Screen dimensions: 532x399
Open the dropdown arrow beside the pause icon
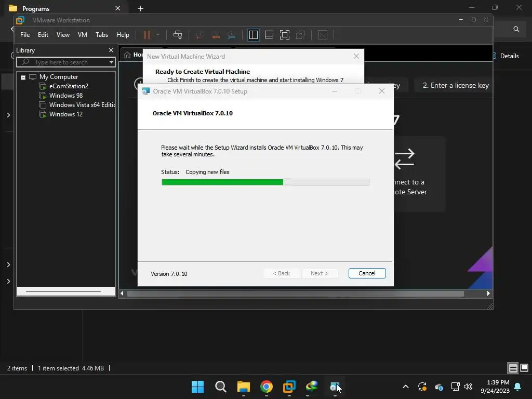coord(158,35)
